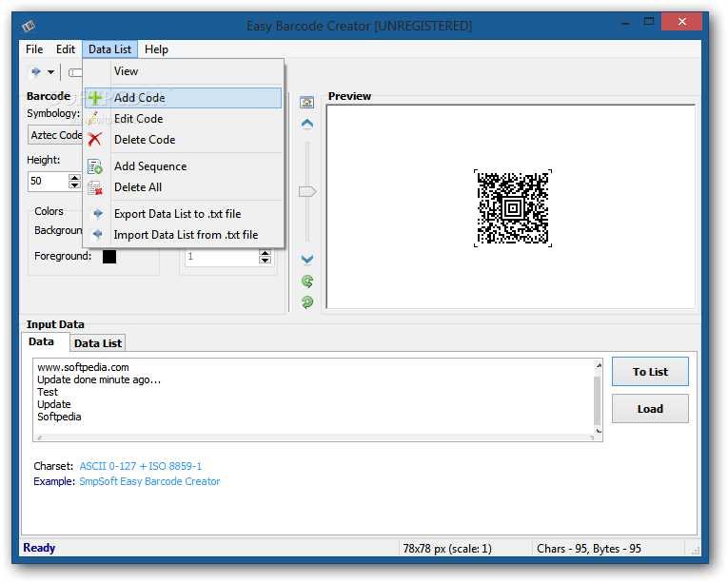Viewport: 728px width, 583px height.
Task: Click the vertical zoom slider handle
Action: coord(307,191)
